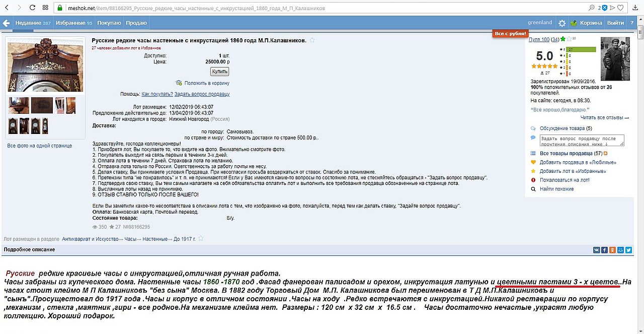This screenshot has height=334, width=644.
Task: Toggle the browser heart bookmark icon
Action: pyautogui.click(x=621, y=8)
